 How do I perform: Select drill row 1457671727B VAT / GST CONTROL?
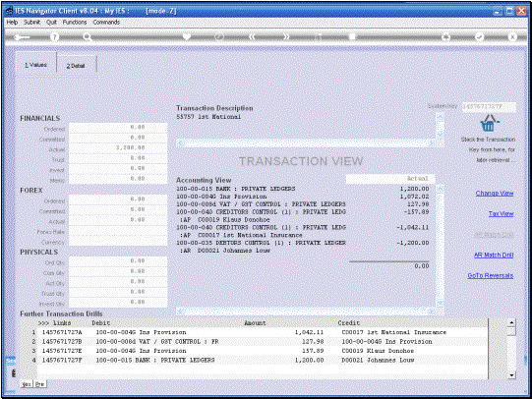pos(263,342)
